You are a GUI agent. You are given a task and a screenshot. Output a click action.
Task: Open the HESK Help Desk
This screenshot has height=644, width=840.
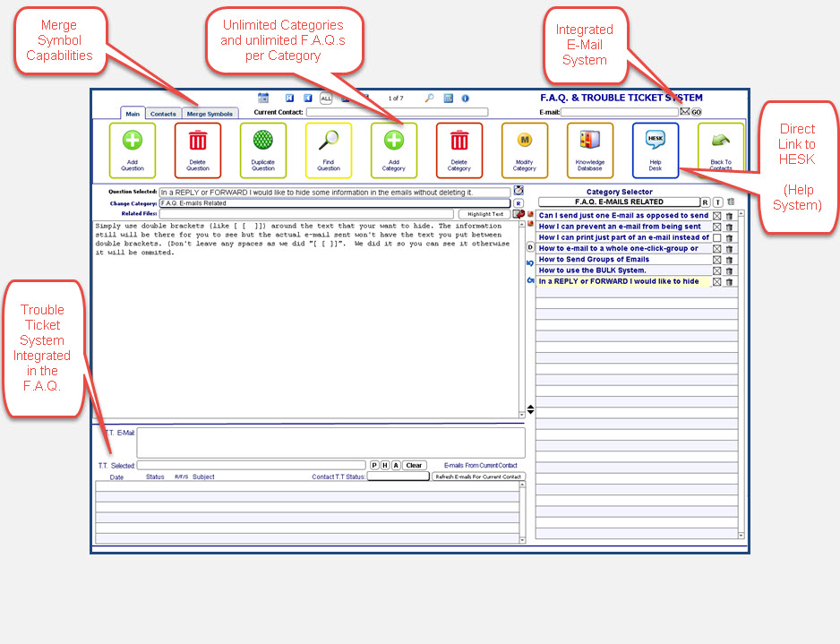(655, 143)
